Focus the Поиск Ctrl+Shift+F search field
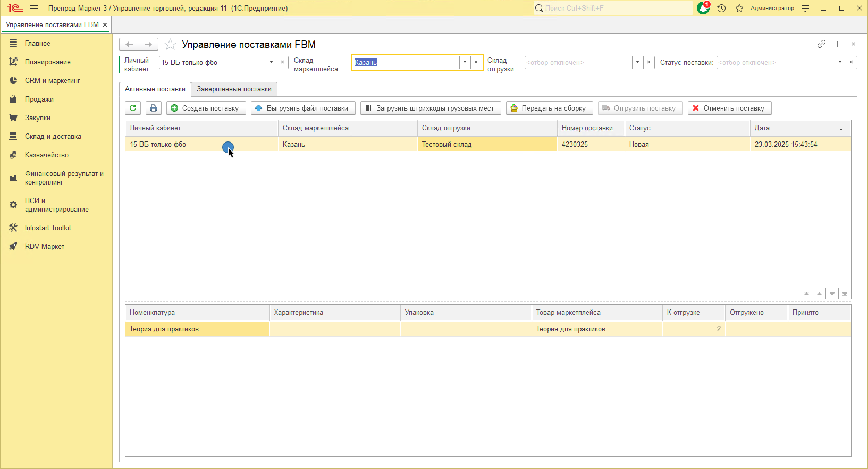The width and height of the screenshot is (868, 469). point(614,8)
